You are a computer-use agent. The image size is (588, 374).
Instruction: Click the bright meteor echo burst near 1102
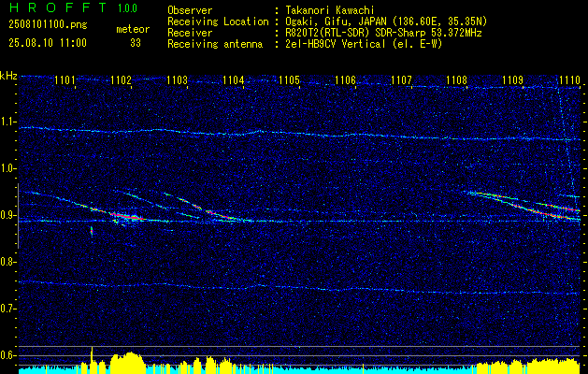pyautogui.click(x=127, y=217)
